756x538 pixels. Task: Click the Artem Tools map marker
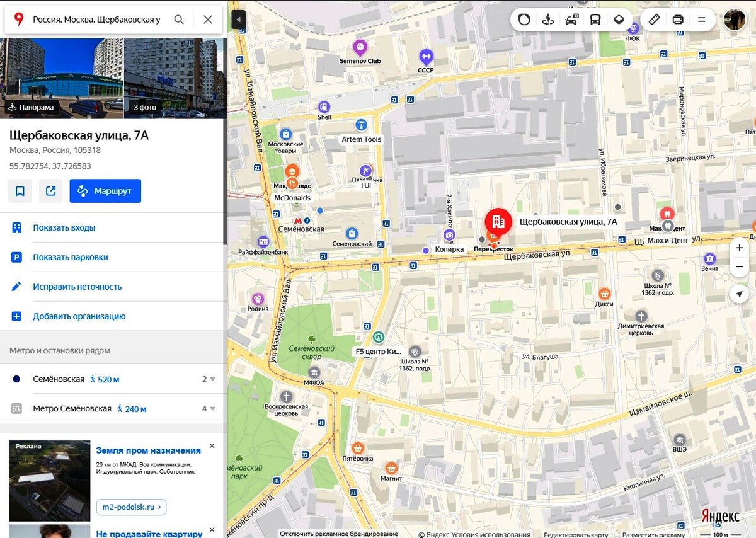[x=361, y=125]
